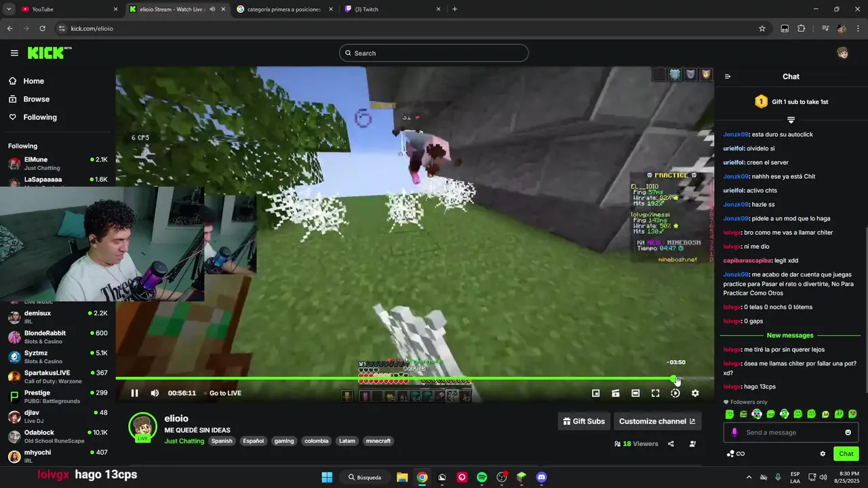
Task: Insert heart-eyes green emote at row end
Action: pos(852,414)
